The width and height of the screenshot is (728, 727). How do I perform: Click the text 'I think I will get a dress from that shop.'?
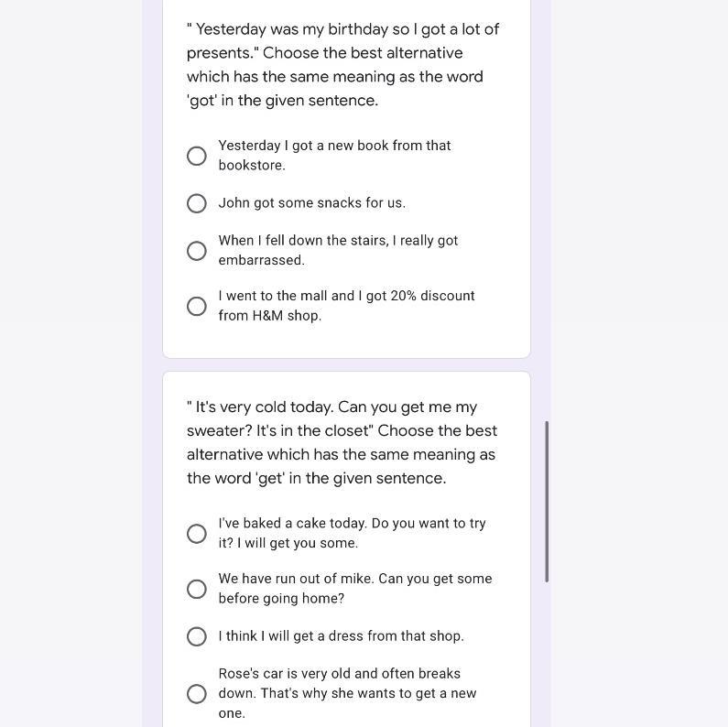coord(341,636)
